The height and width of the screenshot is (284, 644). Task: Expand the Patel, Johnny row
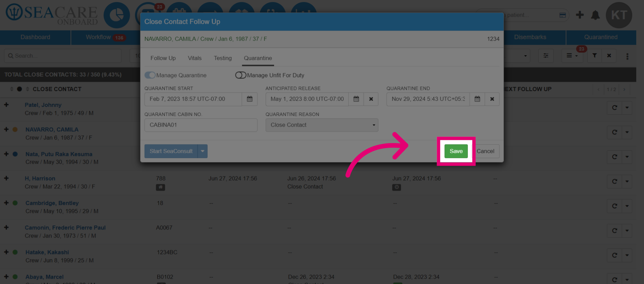coord(6,105)
